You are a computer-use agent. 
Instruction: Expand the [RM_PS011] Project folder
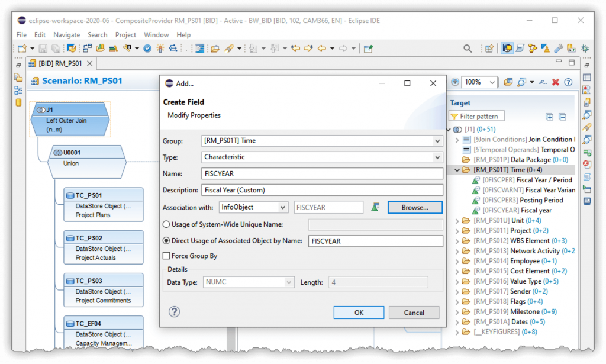pyautogui.click(x=457, y=231)
